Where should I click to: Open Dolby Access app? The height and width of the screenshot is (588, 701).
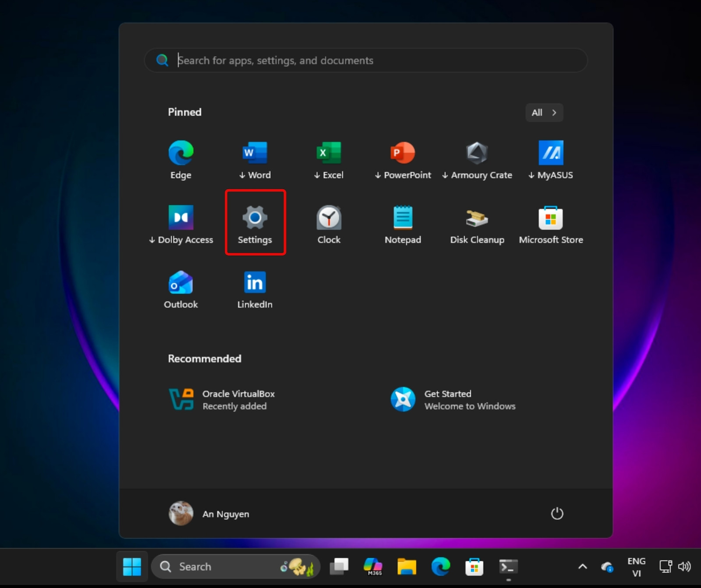(x=181, y=225)
